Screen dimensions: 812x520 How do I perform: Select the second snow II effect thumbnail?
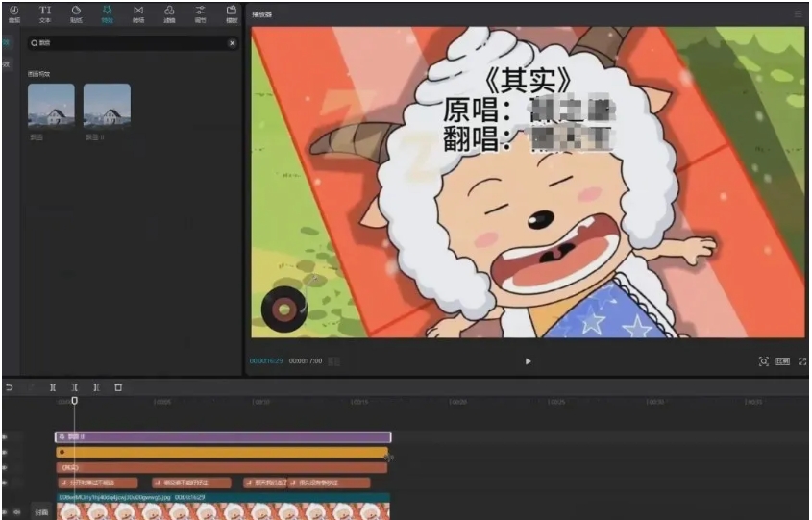pyautogui.click(x=107, y=106)
